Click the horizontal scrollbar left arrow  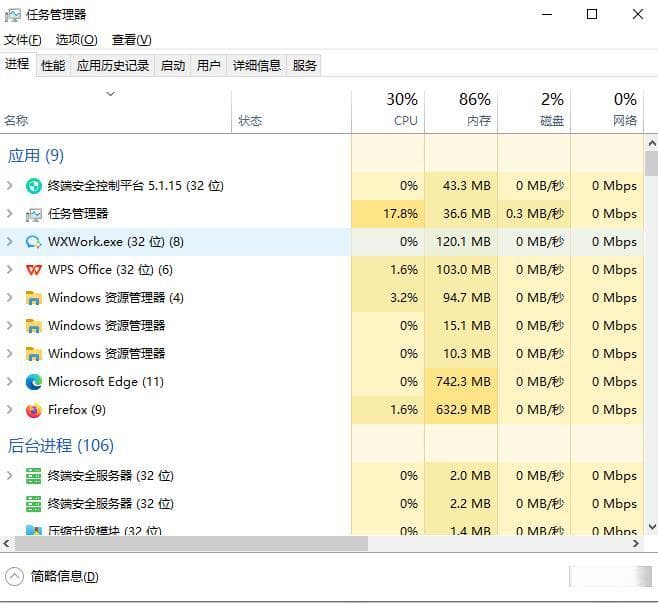coord(6,543)
